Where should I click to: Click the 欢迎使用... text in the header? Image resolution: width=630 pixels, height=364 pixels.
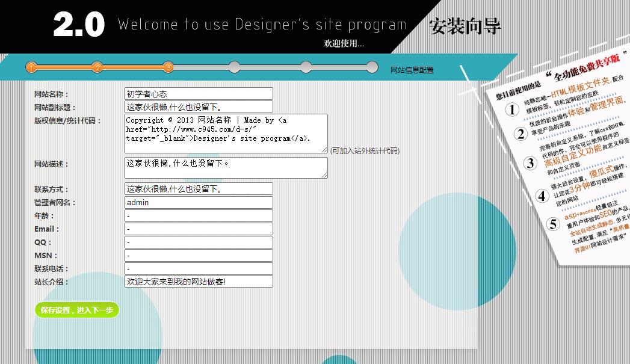(344, 43)
